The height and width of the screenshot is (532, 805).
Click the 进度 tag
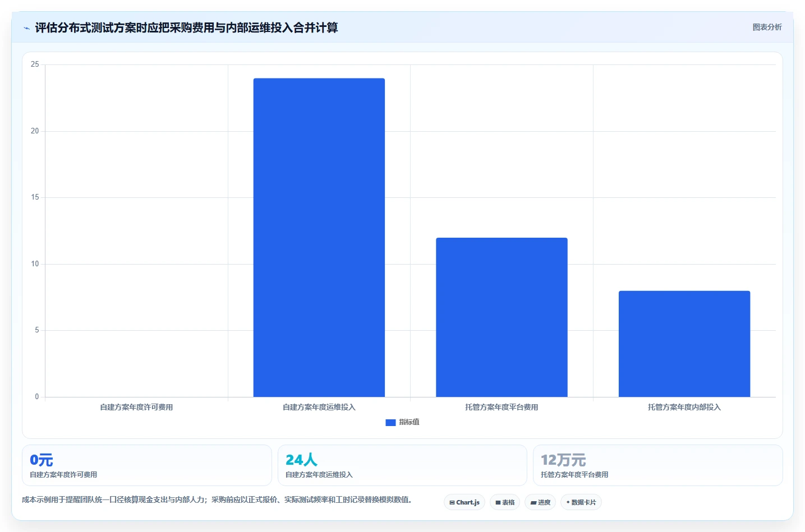(x=540, y=502)
